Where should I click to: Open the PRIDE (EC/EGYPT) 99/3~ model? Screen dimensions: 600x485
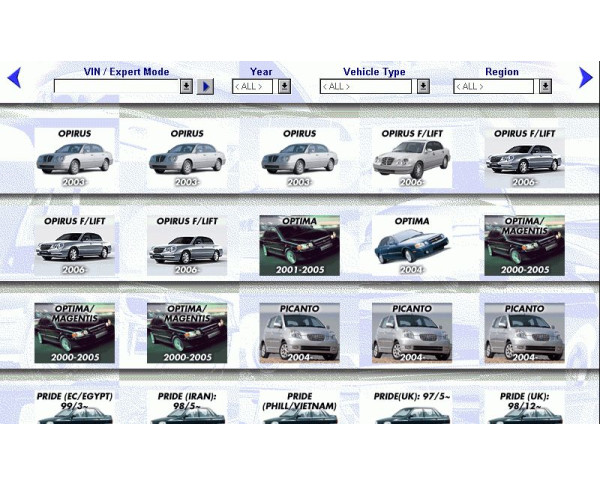[74, 407]
